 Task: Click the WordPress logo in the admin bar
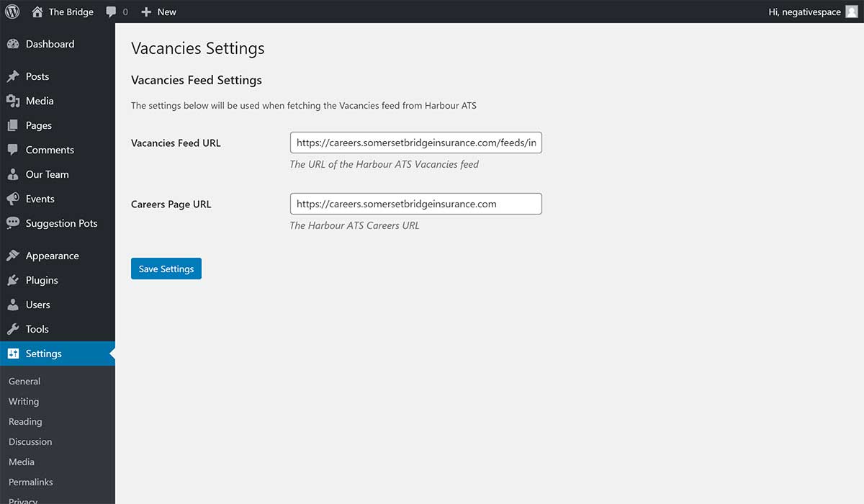(x=12, y=12)
